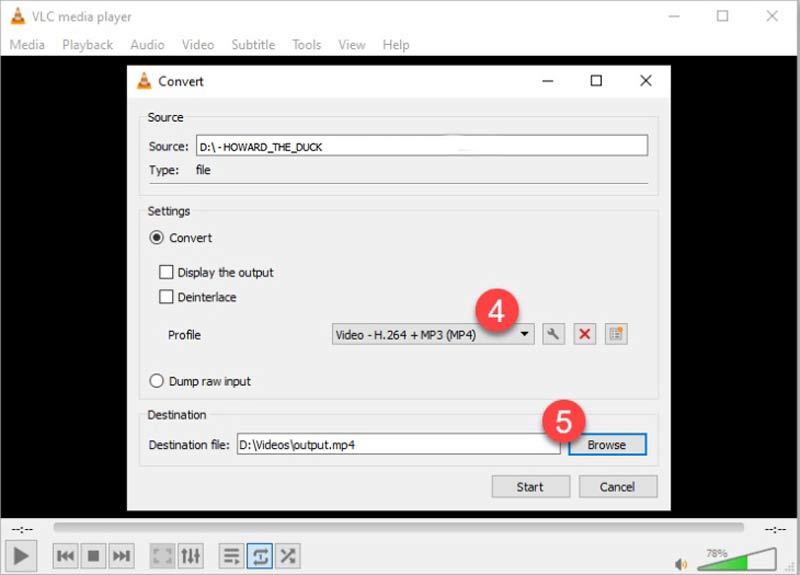The width and height of the screenshot is (800, 575).
Task: Open the Audio menu
Action: pyautogui.click(x=147, y=45)
